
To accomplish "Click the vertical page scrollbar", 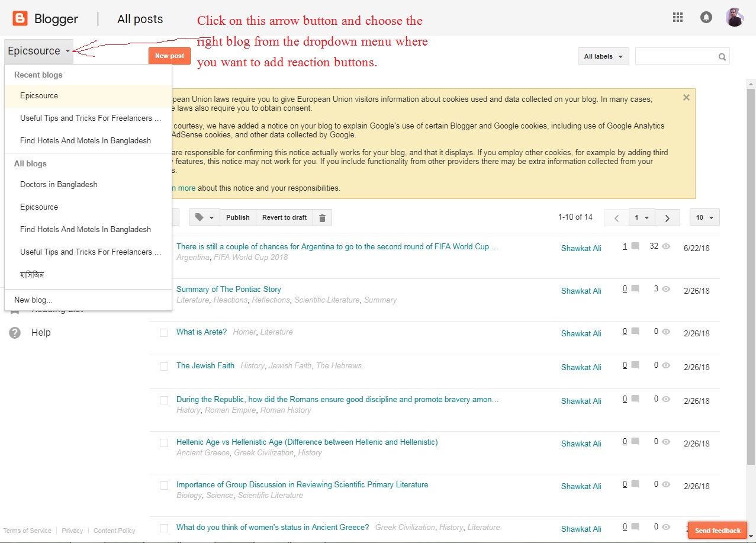I will (x=751, y=275).
